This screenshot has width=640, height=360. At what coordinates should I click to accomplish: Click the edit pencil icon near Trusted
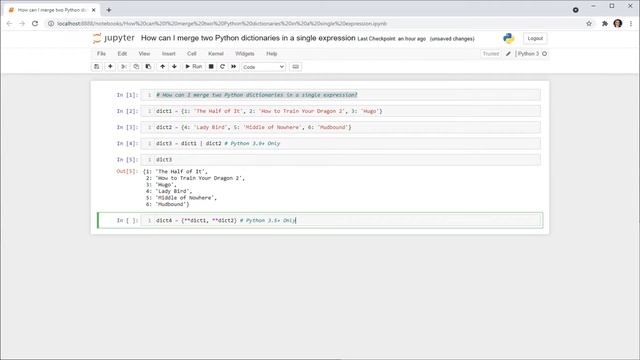coord(508,53)
